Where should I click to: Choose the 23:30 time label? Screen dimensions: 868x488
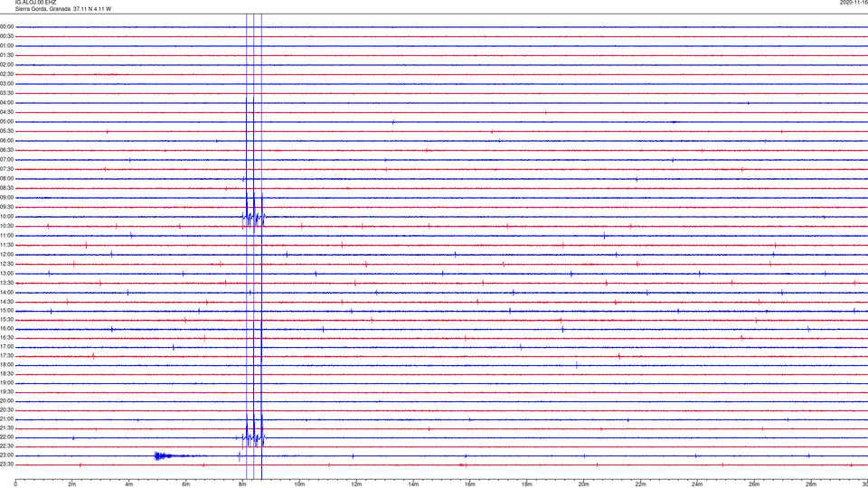click(7, 465)
